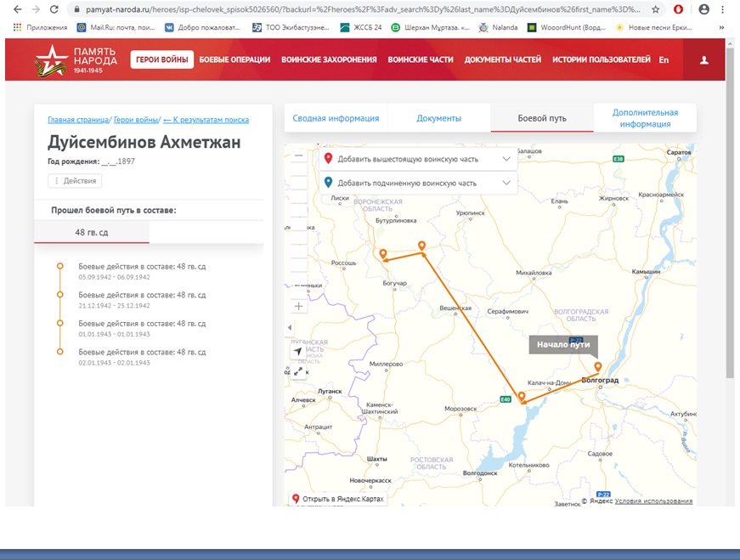This screenshot has width=740, height=560.
Task: Select the 'Дополнительная информация' tab
Action: point(645,118)
